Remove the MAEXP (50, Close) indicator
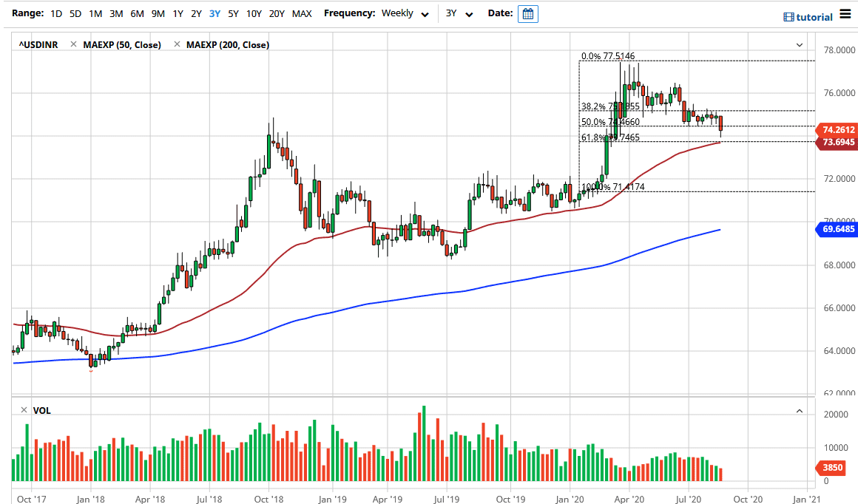858x504 pixels. [72, 44]
